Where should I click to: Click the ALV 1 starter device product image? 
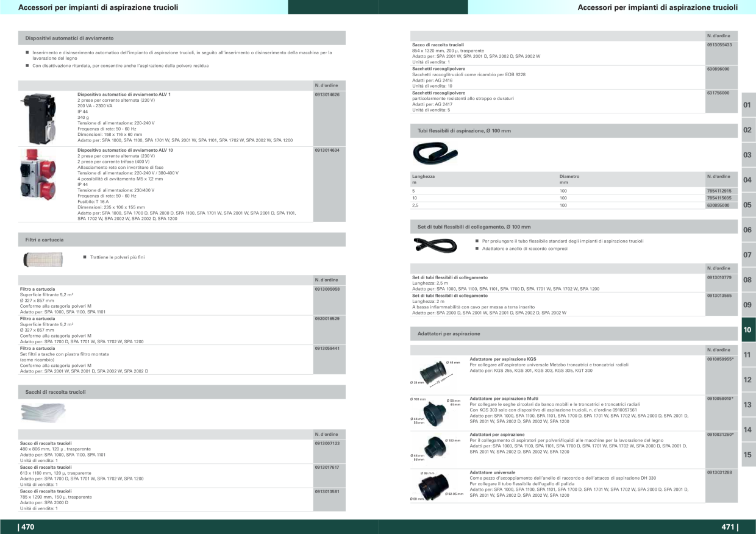pyautogui.click(x=38, y=118)
